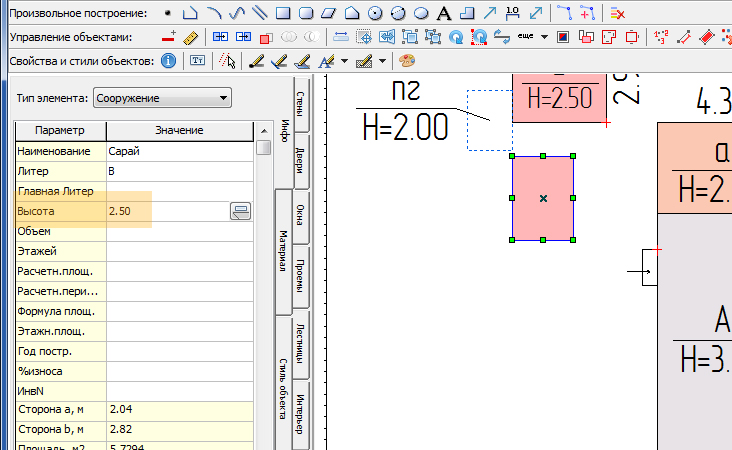The height and width of the screenshot is (450, 732).
Task: Switch to the Двери tab
Action: coord(300,160)
